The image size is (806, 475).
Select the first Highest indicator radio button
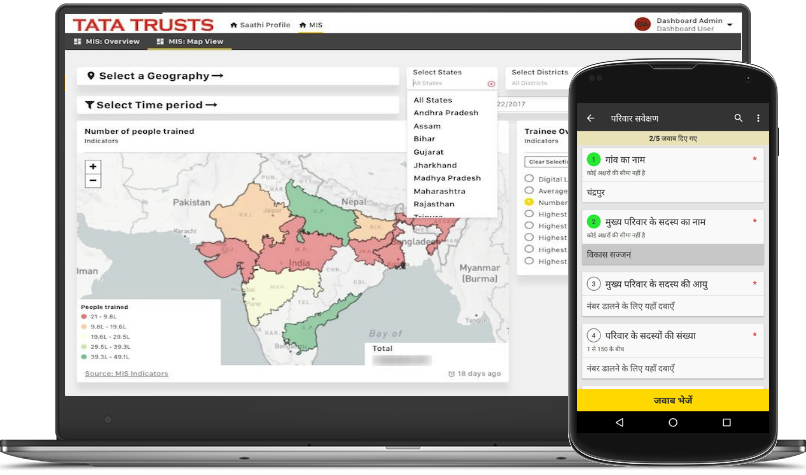point(529,214)
